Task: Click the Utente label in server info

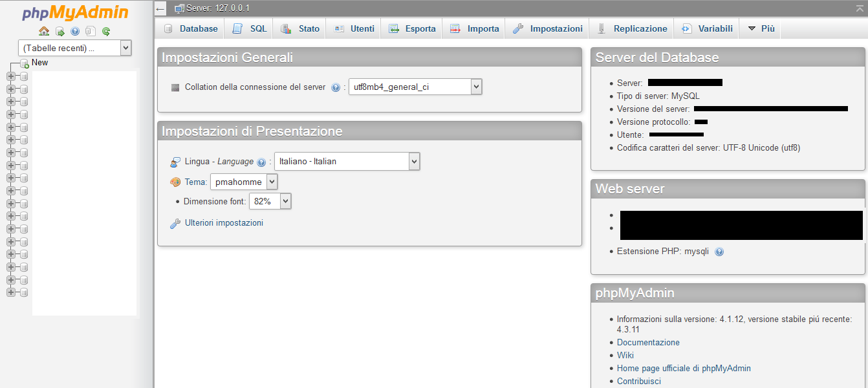Action: point(631,135)
